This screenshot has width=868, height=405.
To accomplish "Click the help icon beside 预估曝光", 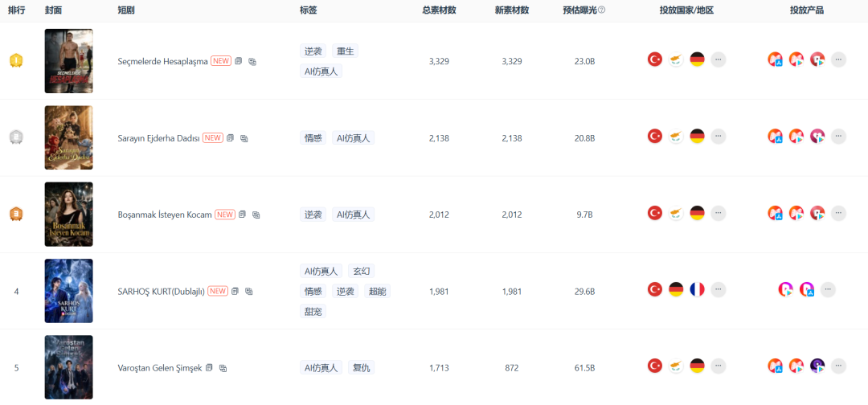I will click(602, 10).
